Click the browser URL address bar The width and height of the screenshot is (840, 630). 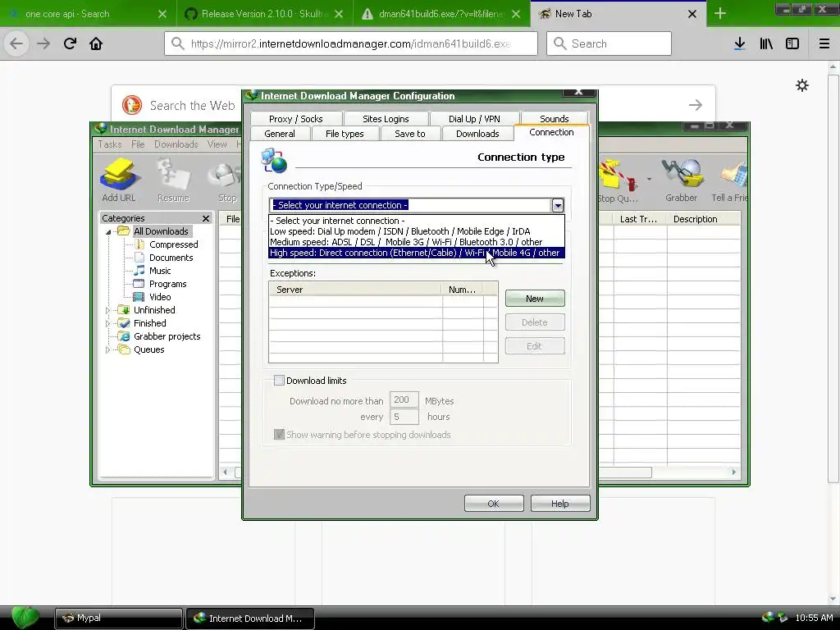(x=351, y=43)
